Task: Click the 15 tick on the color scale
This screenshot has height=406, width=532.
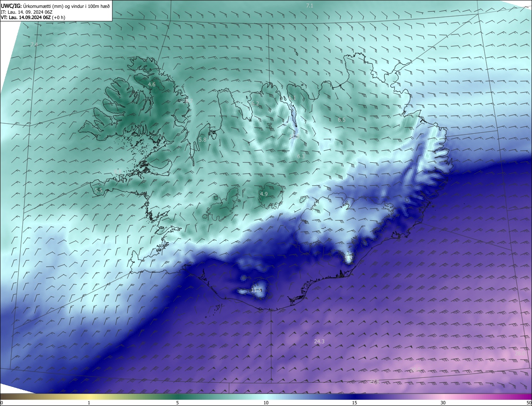Action: 355,403
